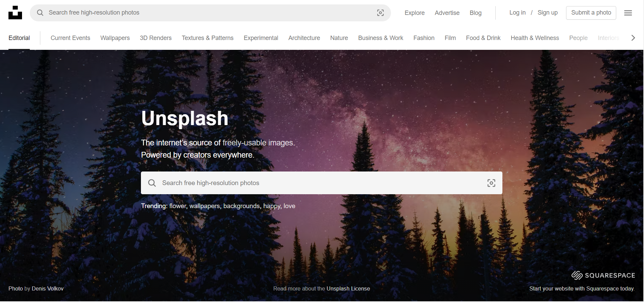
Task: Click trending term wallpapers
Action: pyautogui.click(x=205, y=206)
